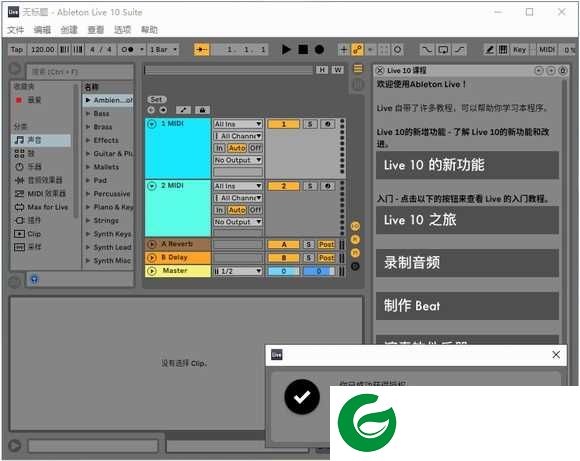Click the Punch-Out switch icon
The height and width of the screenshot is (461, 580).
pyautogui.click(x=459, y=49)
